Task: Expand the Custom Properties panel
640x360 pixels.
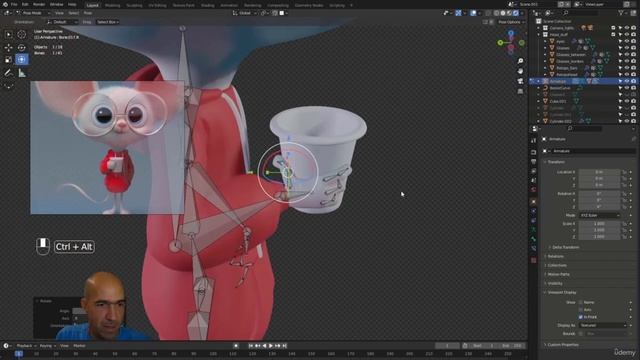Action: pyautogui.click(x=561, y=345)
